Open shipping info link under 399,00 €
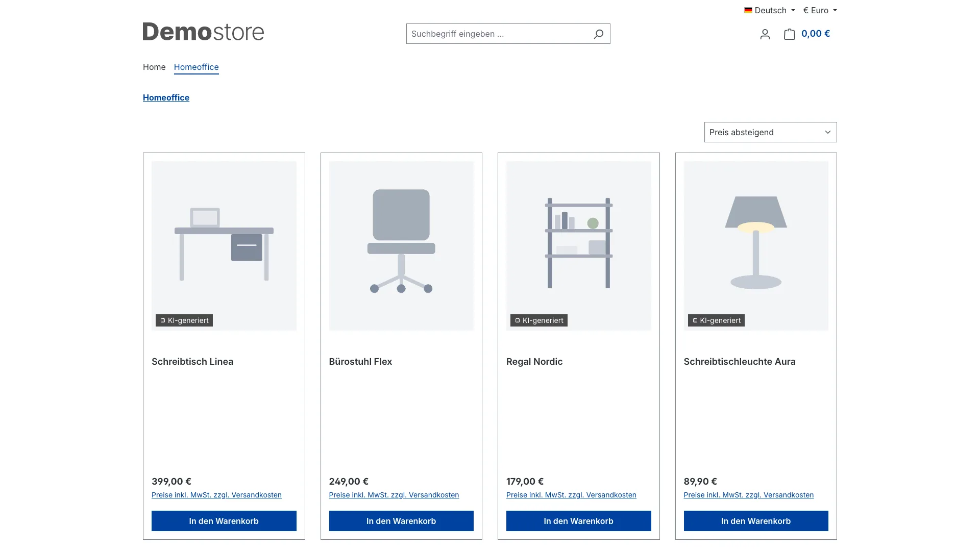The height and width of the screenshot is (551, 980). tap(216, 495)
